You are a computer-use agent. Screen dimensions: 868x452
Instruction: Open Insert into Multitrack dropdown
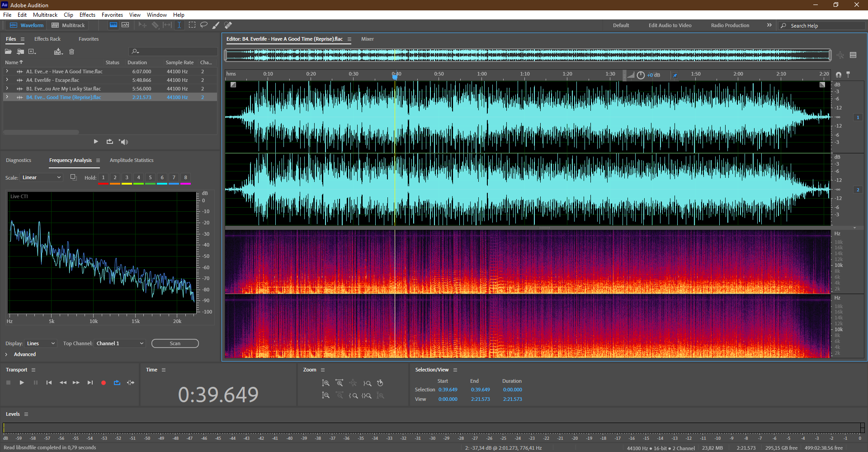pos(58,52)
